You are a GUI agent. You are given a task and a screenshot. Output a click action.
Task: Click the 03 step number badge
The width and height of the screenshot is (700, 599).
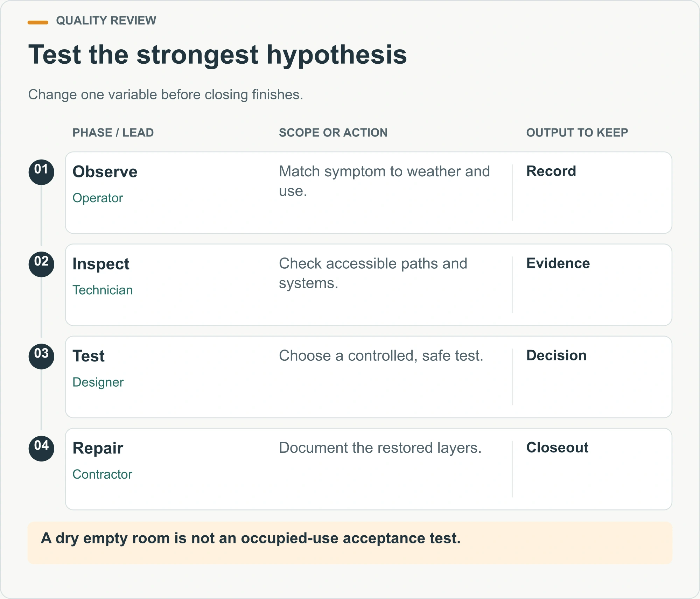click(x=41, y=356)
